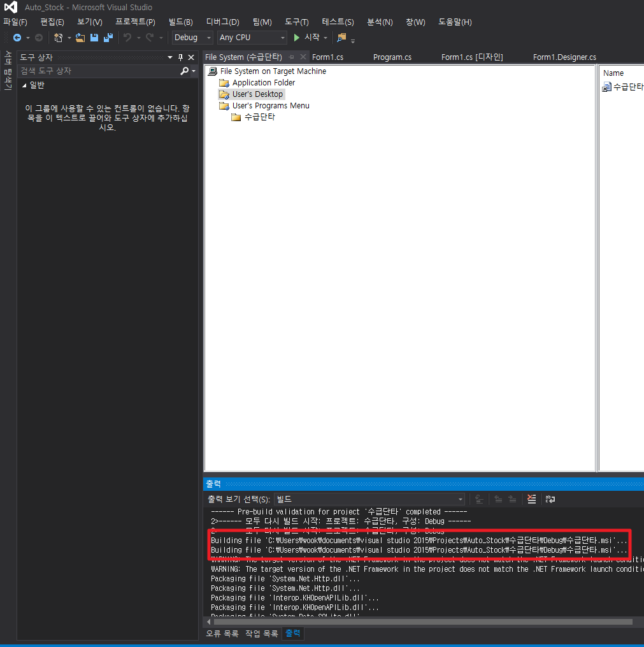
Task: Pin the File System tab
Action: point(292,57)
